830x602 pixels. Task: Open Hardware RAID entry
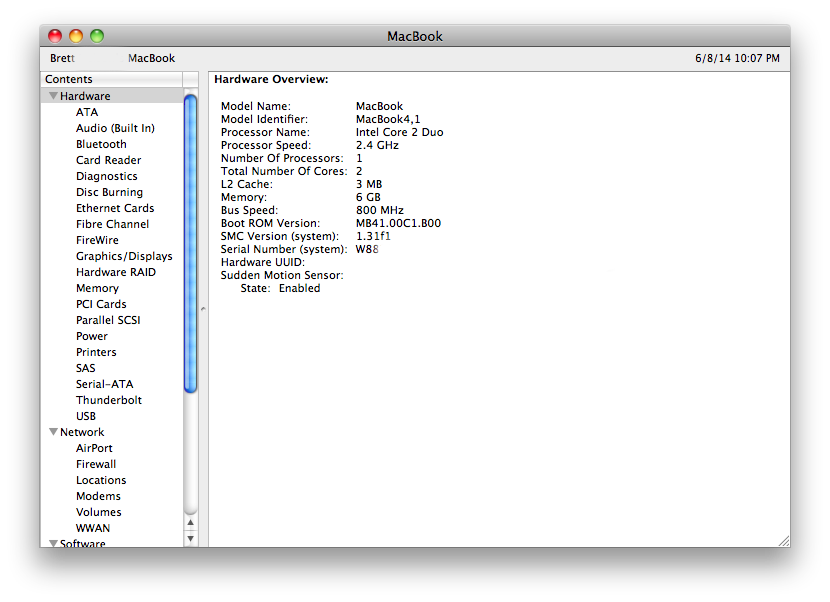[x=116, y=272]
